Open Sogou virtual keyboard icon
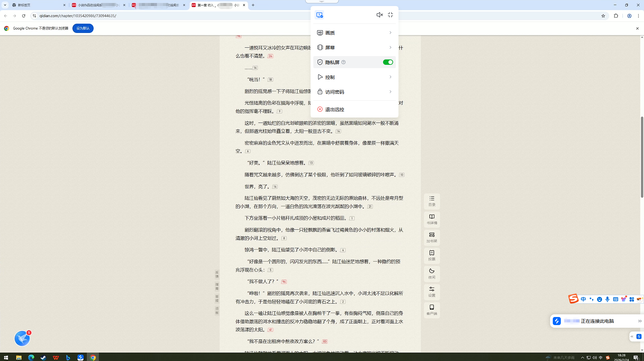644x361 pixels. click(615, 299)
